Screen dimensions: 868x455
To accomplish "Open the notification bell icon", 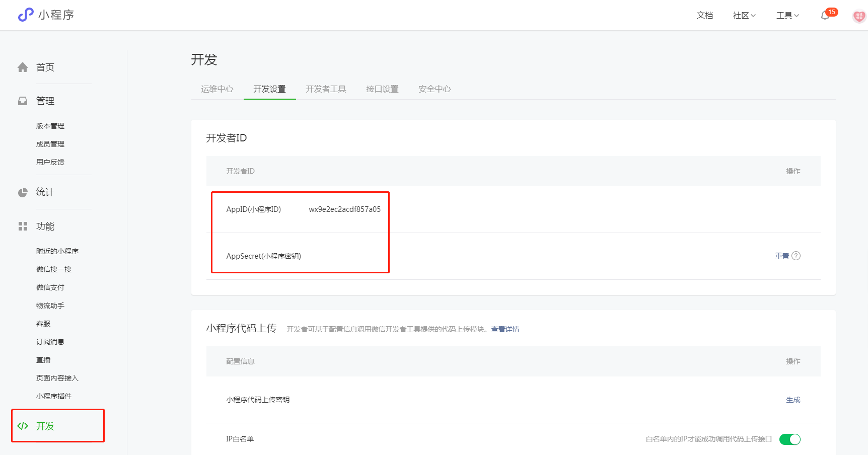I will 825,16.
